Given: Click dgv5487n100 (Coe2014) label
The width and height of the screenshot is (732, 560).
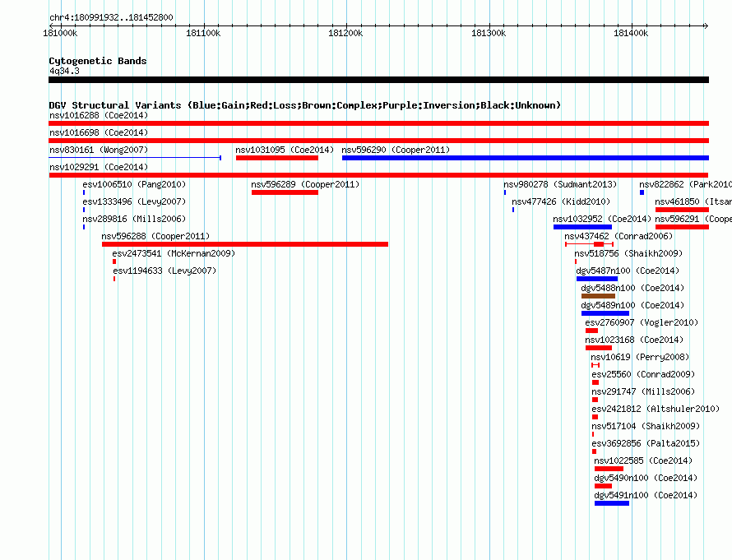Looking at the screenshot, I should (628, 271).
